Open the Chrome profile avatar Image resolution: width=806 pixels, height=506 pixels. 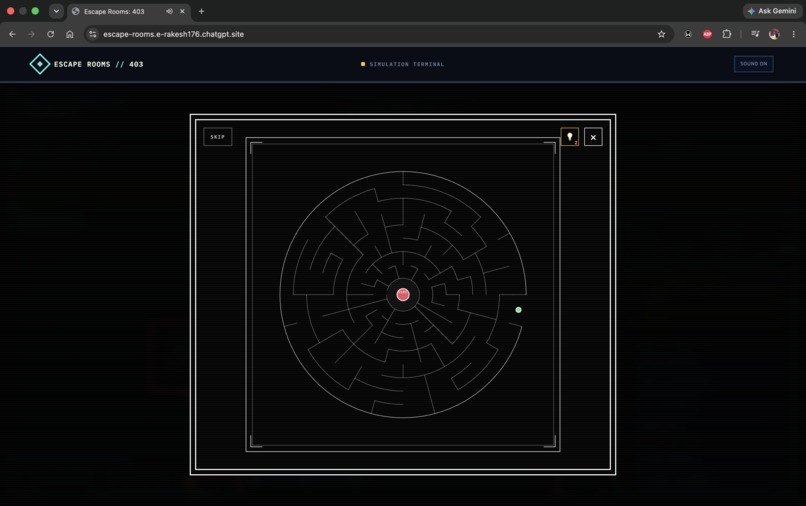click(x=774, y=34)
